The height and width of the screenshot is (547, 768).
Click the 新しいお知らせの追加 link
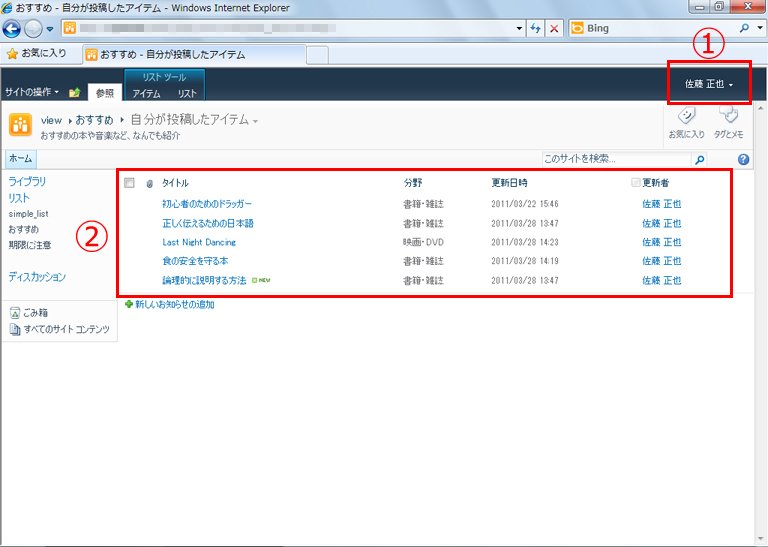pos(175,304)
